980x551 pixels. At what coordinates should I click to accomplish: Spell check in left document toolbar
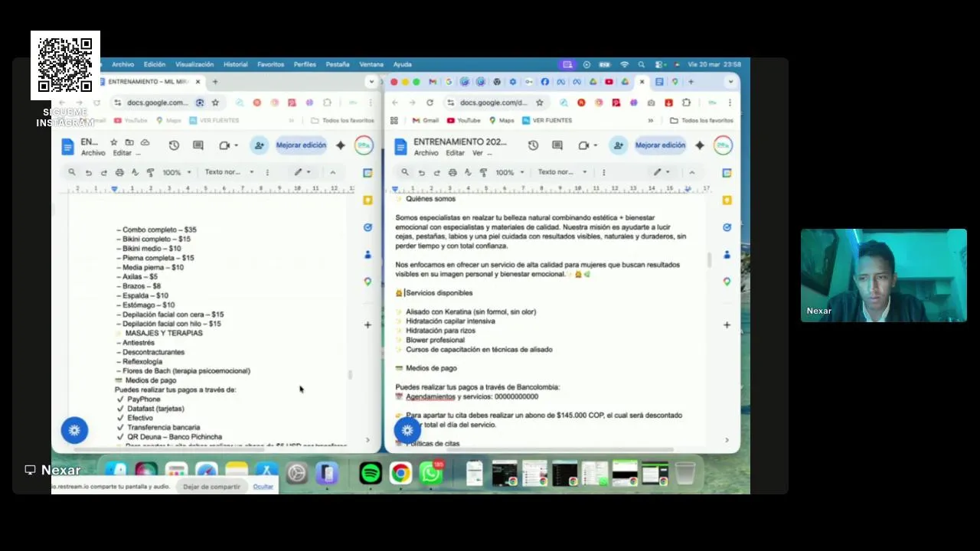coord(135,172)
